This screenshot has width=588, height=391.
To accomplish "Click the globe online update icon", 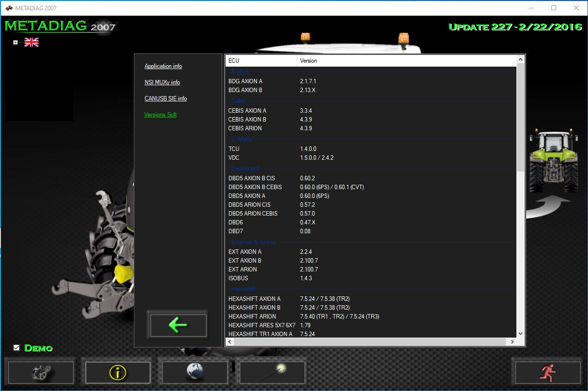I will click(195, 372).
